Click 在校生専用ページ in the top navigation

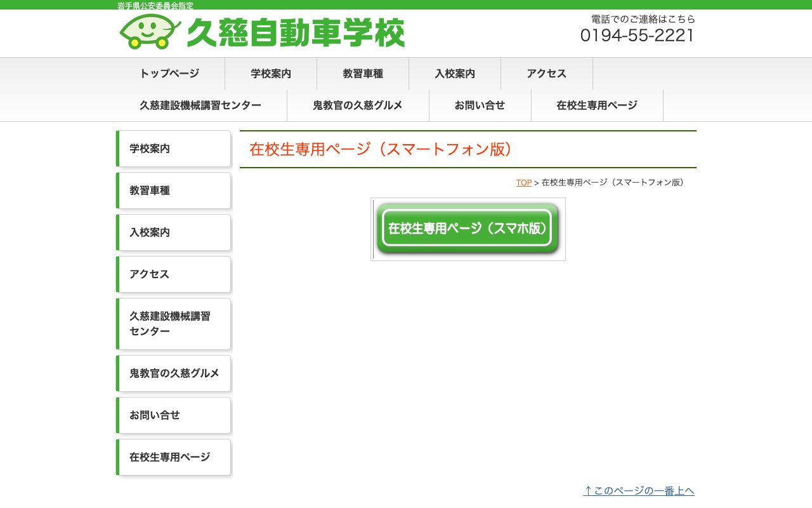coord(597,105)
